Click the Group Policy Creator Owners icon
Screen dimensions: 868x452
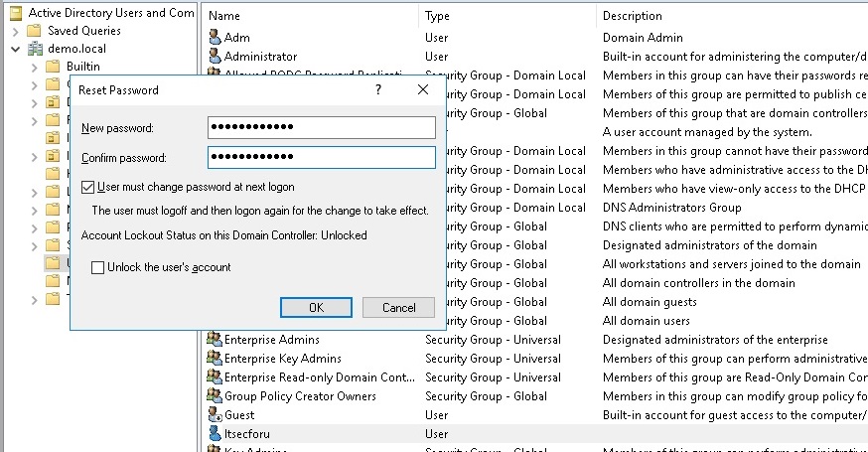tap(215, 396)
